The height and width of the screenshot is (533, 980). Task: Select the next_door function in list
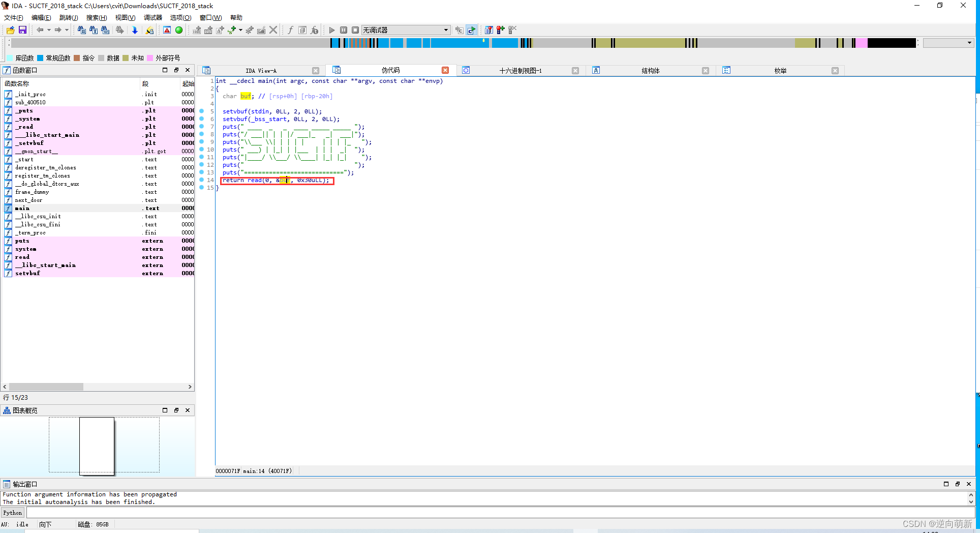(x=99, y=200)
